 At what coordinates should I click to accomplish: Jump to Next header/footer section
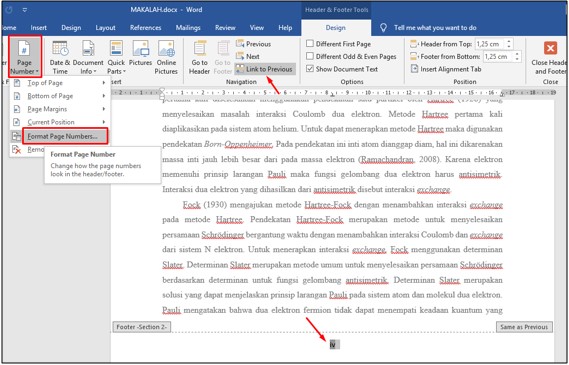(248, 56)
